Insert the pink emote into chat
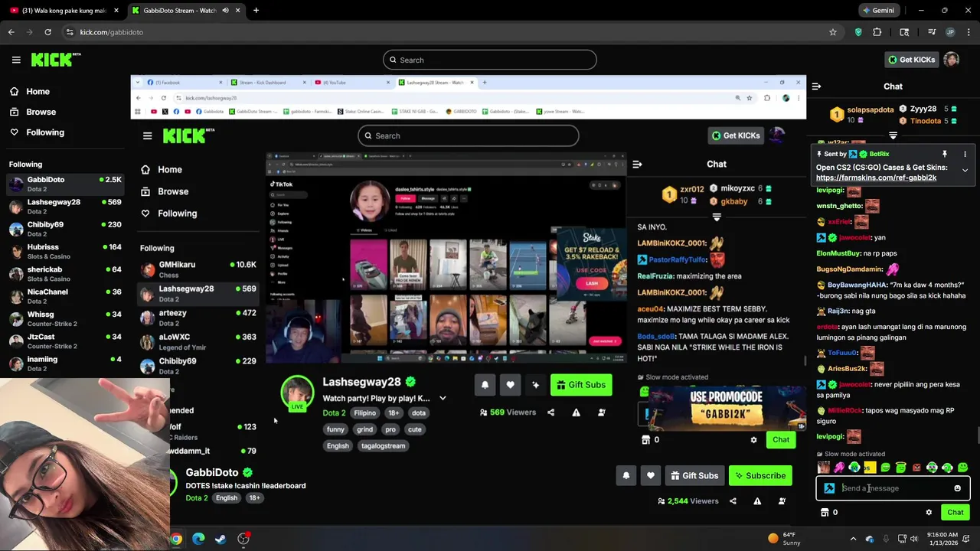This screenshot has height=551, width=980. pyautogui.click(x=839, y=468)
